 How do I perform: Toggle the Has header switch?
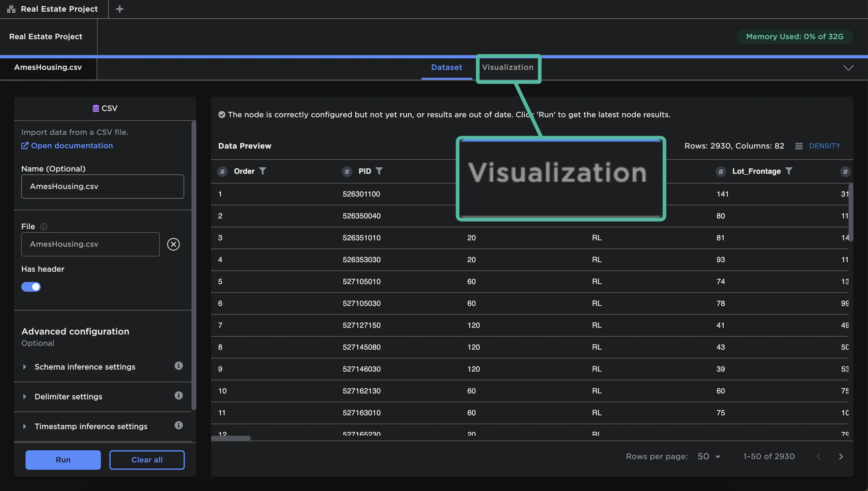31,287
